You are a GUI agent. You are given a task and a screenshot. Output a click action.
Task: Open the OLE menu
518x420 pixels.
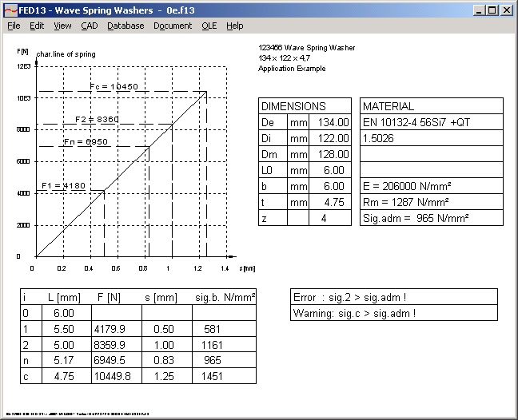coord(209,26)
